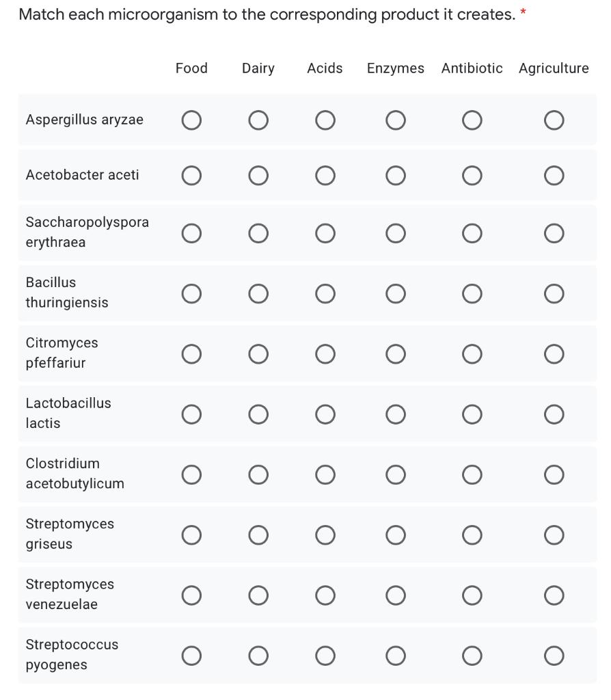
Task: Mark Aspergillus aryzae under Enzymes
Action: point(395,119)
